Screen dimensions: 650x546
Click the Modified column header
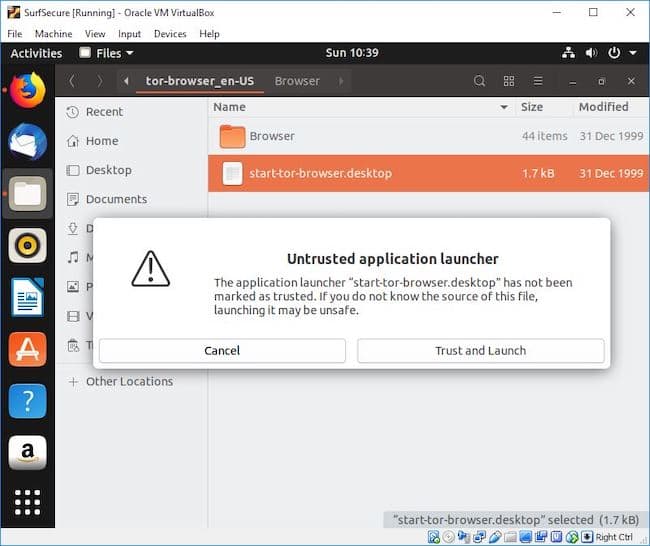pos(604,107)
